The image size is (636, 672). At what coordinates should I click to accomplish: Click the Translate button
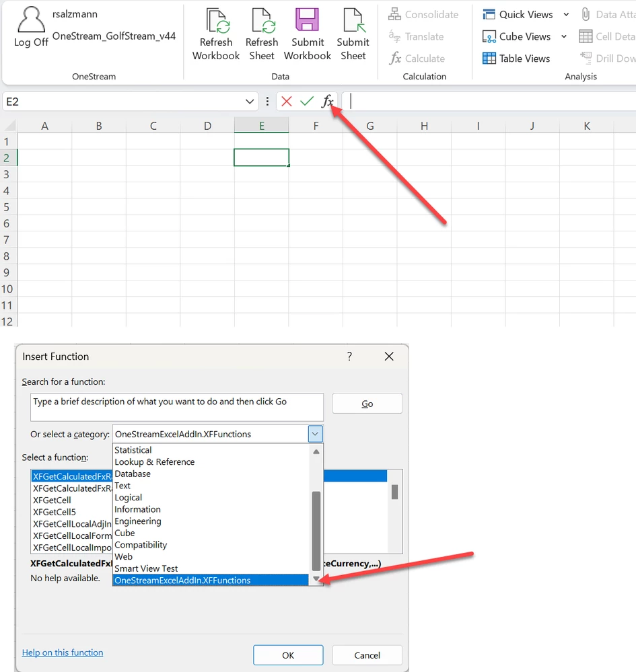tap(416, 36)
